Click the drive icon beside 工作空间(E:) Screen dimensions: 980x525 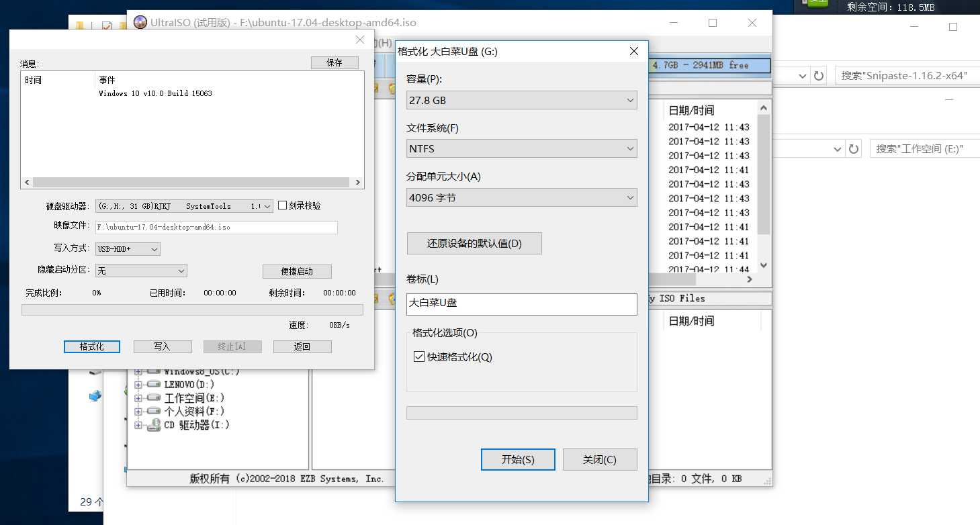pyautogui.click(x=153, y=397)
